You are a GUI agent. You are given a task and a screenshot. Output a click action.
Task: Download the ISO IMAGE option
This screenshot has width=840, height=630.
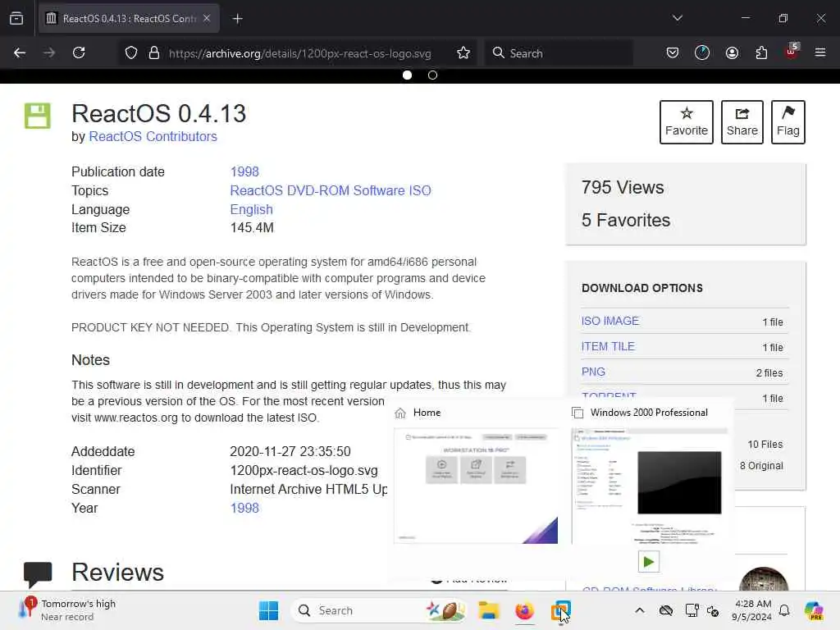pyautogui.click(x=609, y=321)
